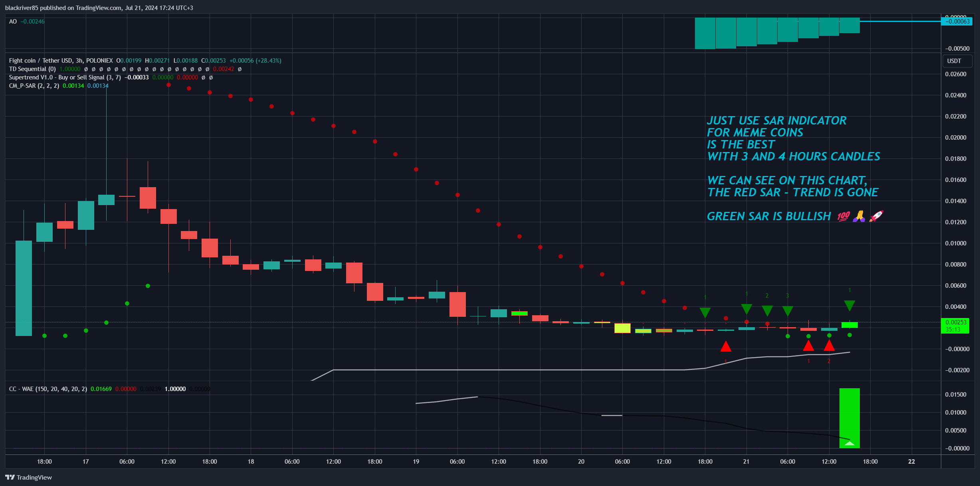The height and width of the screenshot is (486, 980).
Task: Select the rightmost green down-triangle above the last candle
Action: click(849, 306)
